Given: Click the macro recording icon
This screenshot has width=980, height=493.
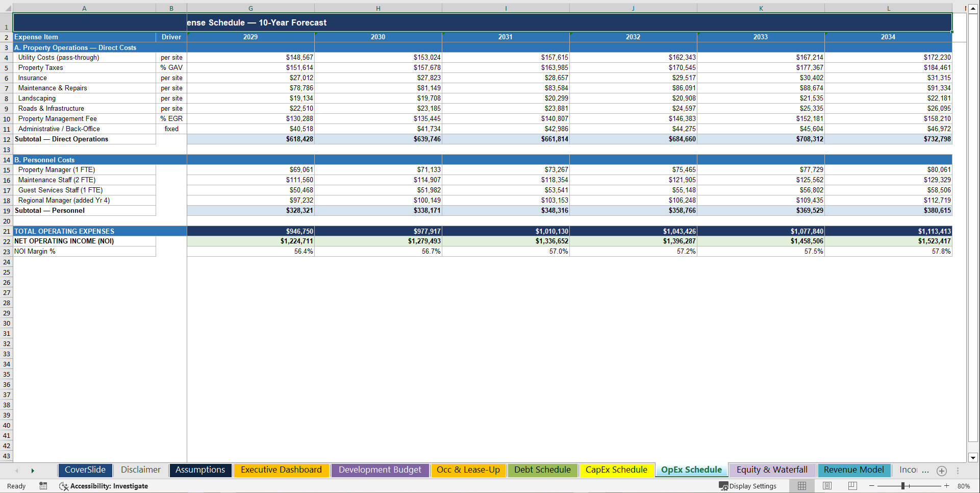Looking at the screenshot, I should [43, 486].
